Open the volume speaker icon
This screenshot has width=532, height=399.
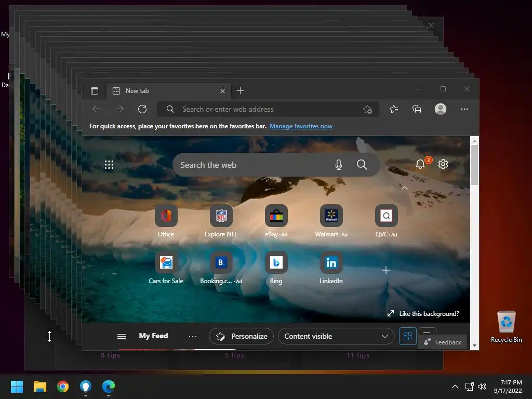pos(482,387)
